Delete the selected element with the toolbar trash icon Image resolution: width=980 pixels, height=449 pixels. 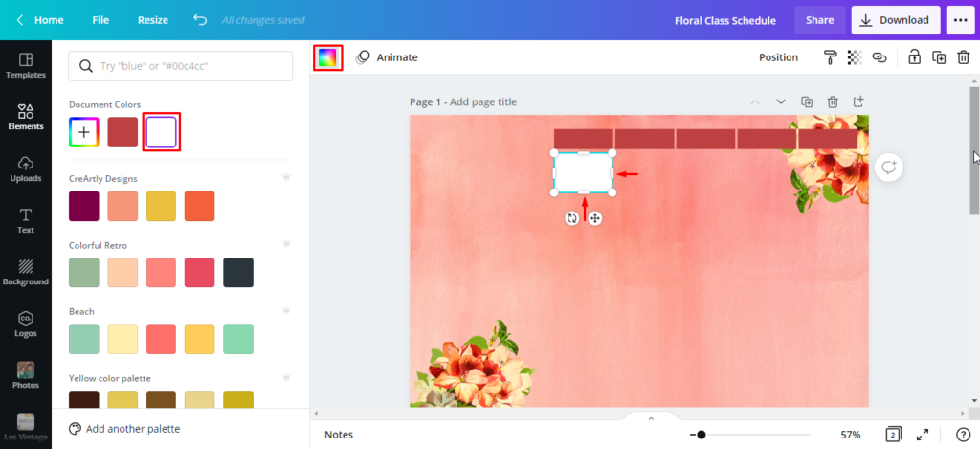click(x=963, y=57)
